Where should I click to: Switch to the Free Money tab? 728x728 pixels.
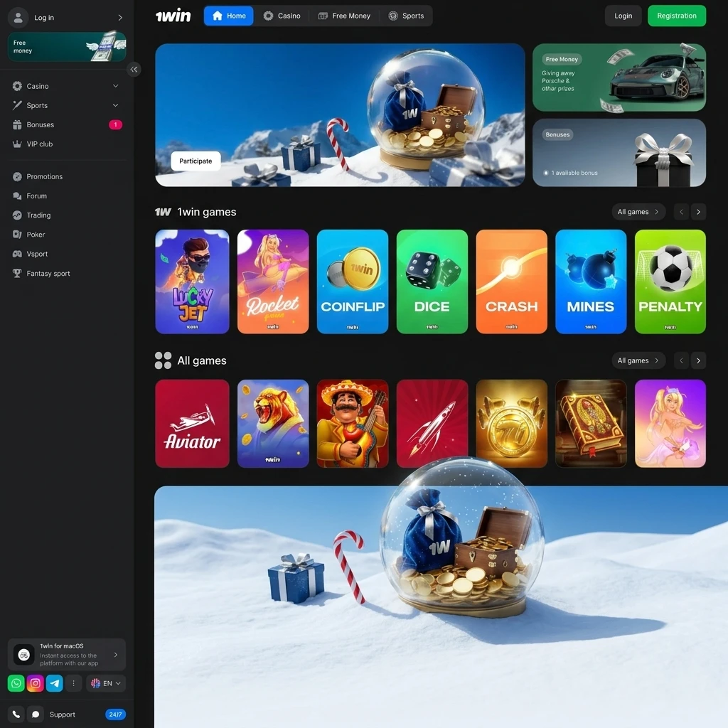(344, 16)
